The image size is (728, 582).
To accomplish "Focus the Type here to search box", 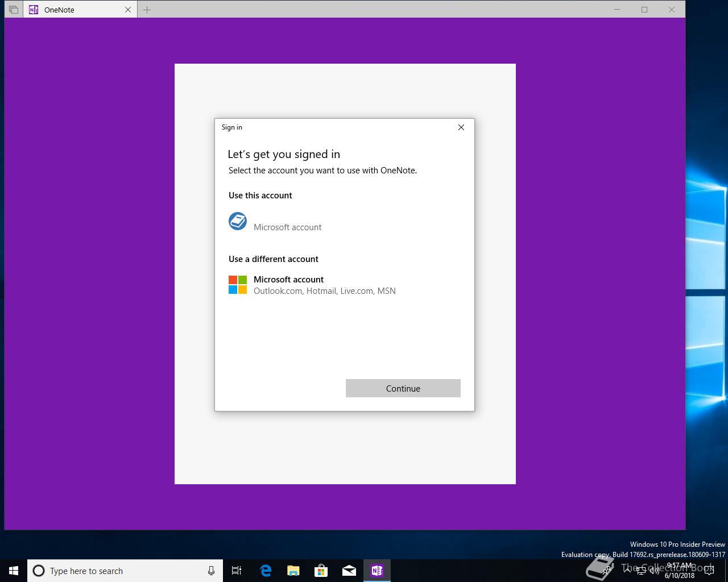I will click(x=125, y=571).
